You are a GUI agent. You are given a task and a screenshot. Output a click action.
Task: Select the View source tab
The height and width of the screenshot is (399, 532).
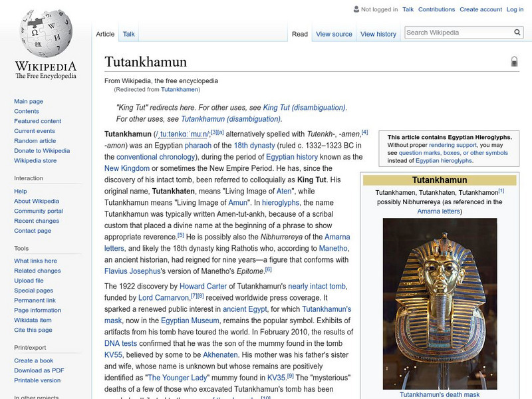tap(333, 34)
